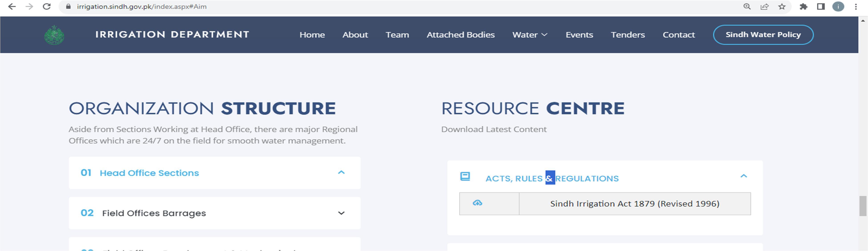Collapse Acts, Rules & Regulations chevron
This screenshot has width=868, height=251.
743,176
